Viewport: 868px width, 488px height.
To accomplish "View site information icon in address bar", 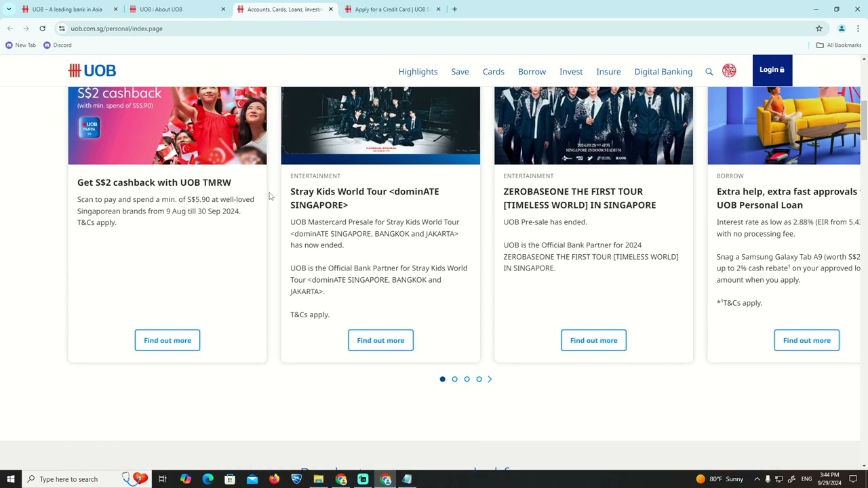I will 62,28.
